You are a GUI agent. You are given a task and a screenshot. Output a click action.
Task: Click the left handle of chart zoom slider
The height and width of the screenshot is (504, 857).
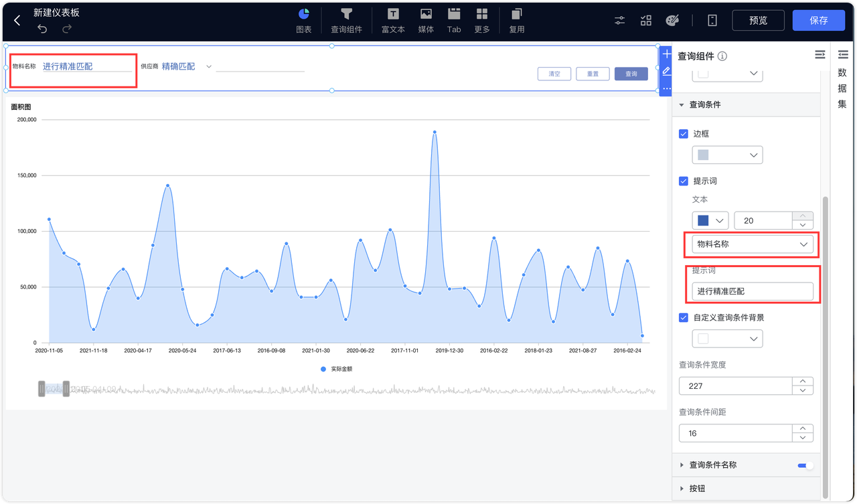[42, 389]
